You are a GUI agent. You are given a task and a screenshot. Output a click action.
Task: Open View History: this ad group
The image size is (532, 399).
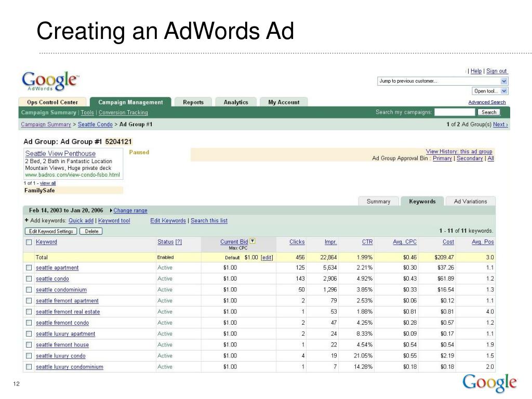(459, 151)
